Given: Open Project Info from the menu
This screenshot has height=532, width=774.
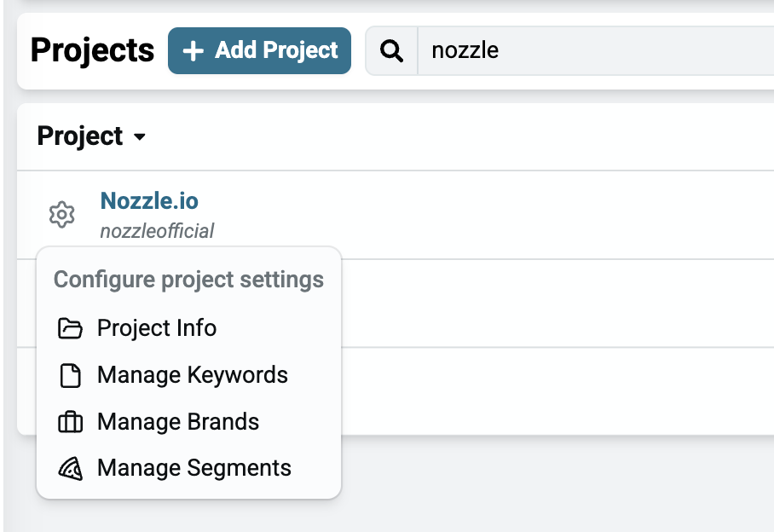Looking at the screenshot, I should pyautogui.click(x=188, y=328).
